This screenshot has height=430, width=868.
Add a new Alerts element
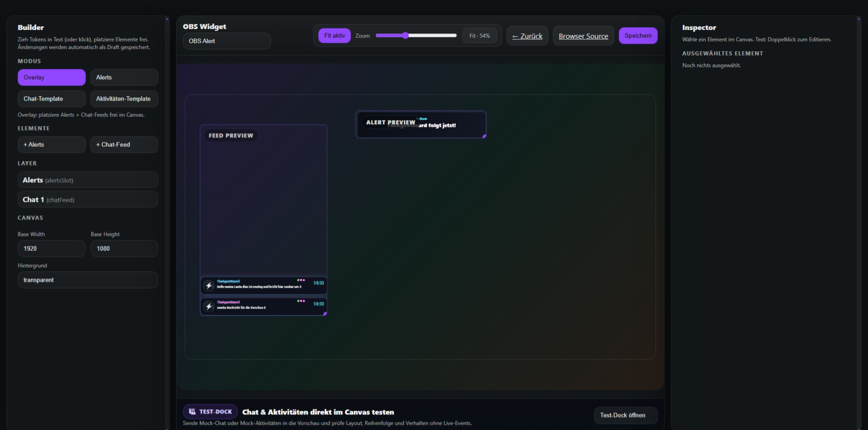coord(52,145)
